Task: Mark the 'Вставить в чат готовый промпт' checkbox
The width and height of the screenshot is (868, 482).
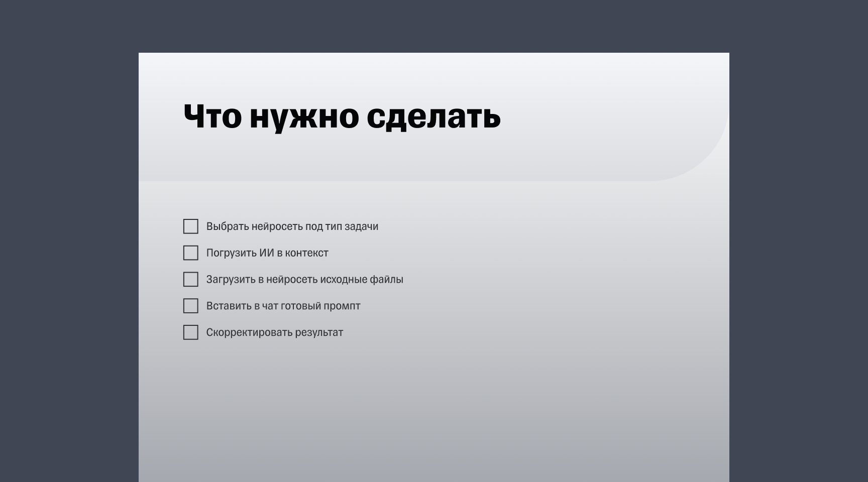Action: tap(190, 306)
